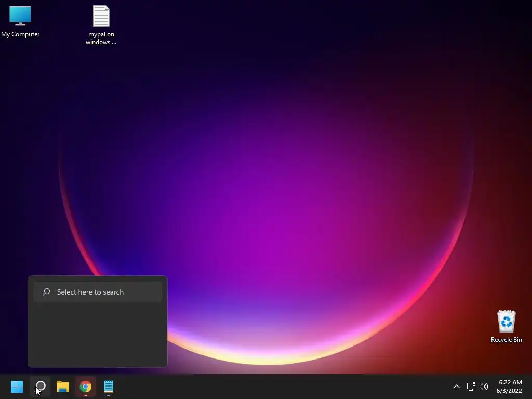Select the mypal on windows text file

(x=101, y=25)
